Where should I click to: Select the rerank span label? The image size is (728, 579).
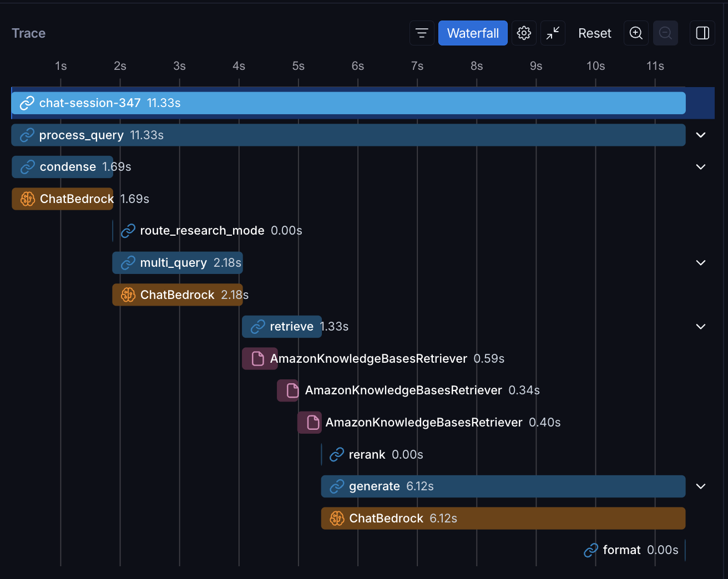367,455
